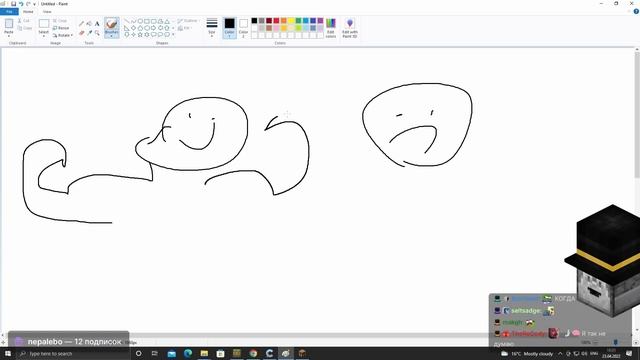
Task: Pick the Rounded rectangular callout shape
Action: click(x=153, y=35)
